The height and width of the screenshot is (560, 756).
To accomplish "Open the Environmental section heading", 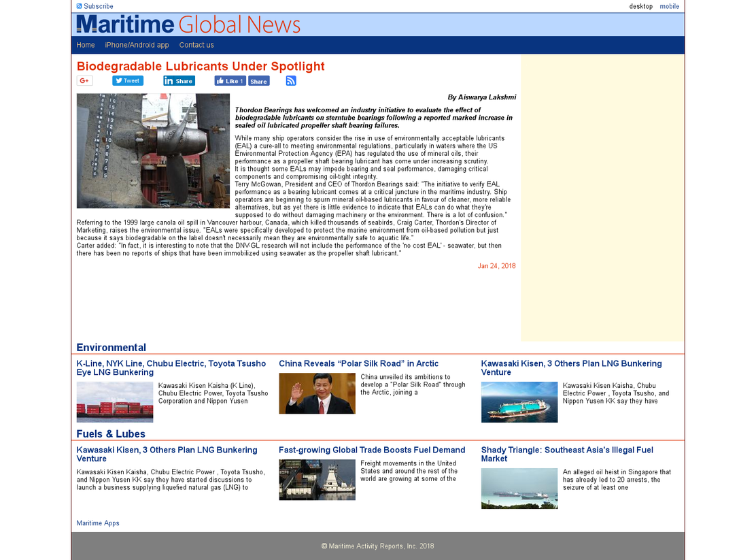I will click(x=111, y=348).
